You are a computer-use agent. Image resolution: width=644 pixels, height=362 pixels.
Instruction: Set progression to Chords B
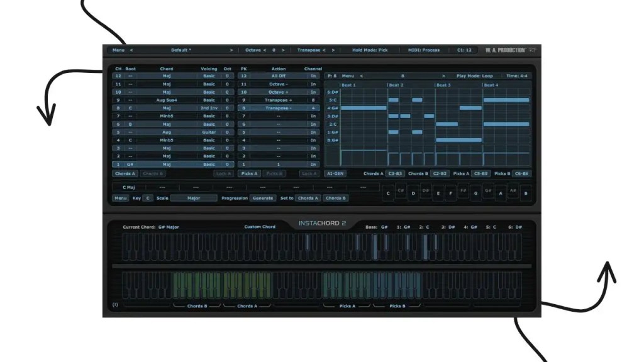coord(336,198)
